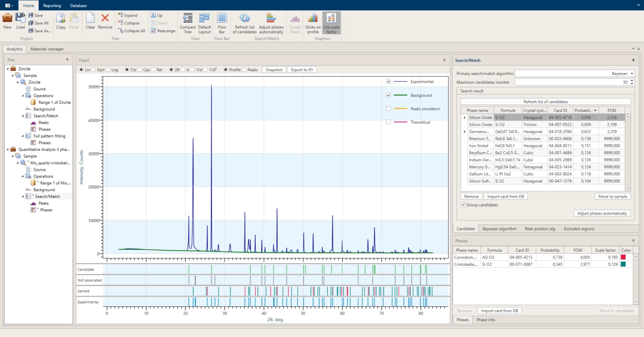Collapse the Full pattern fitting node
This screenshot has width=644, height=337.
coord(23,136)
